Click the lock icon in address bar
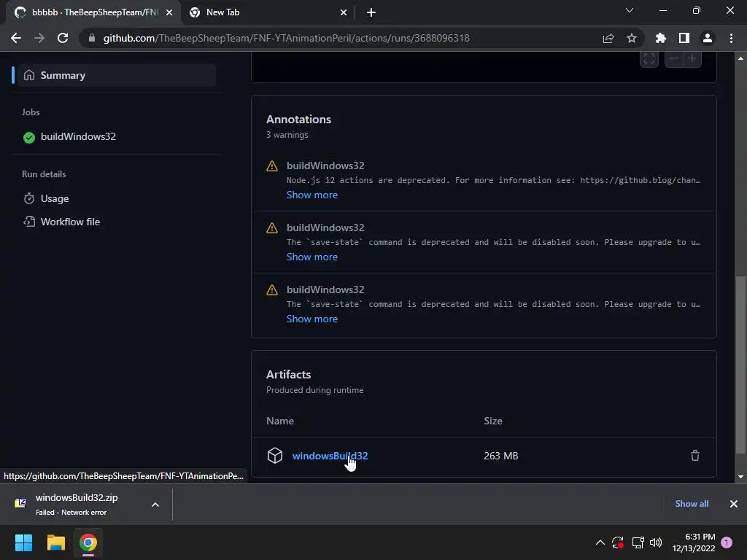 pyautogui.click(x=92, y=38)
